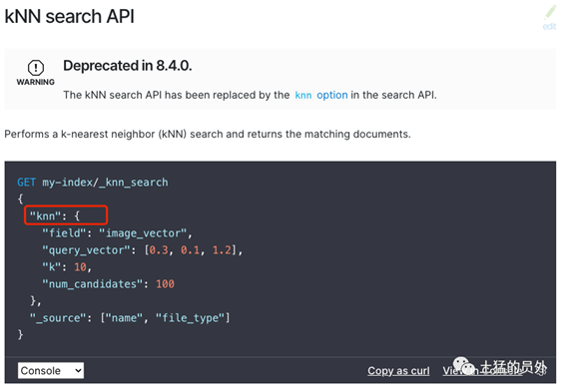Click the "kNN search API" heading
This screenshot has width=566, height=392.
pos(69,16)
